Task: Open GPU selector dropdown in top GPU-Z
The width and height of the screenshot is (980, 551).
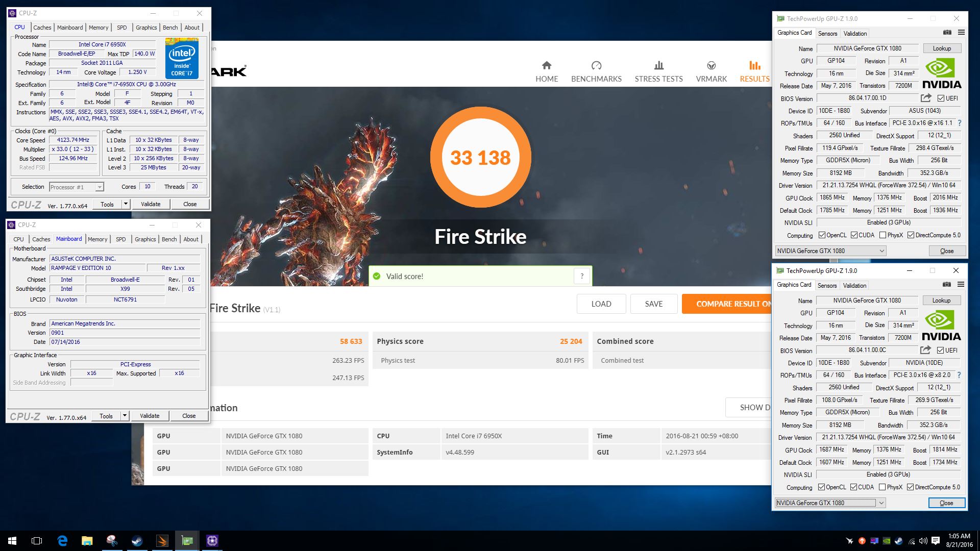Action: [x=830, y=251]
